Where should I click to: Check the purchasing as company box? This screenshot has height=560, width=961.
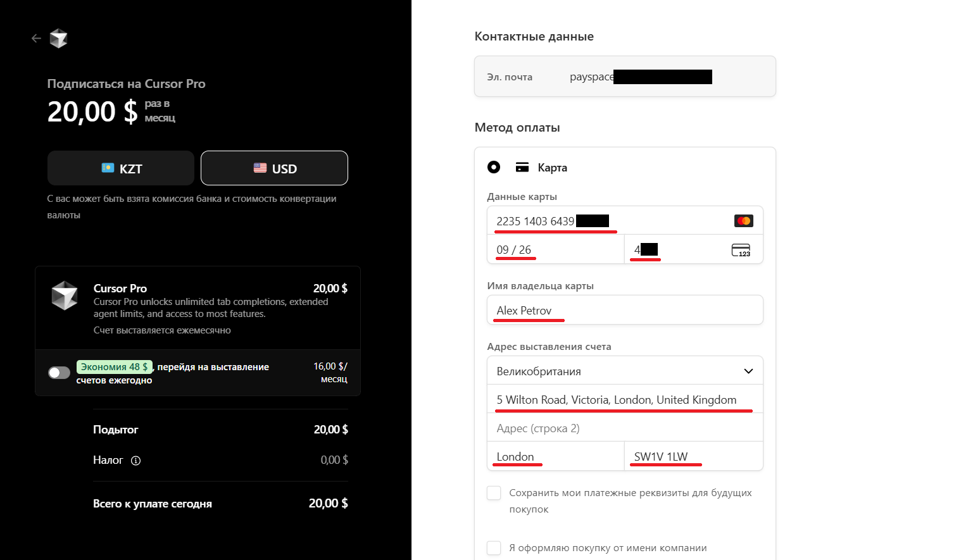click(x=494, y=548)
